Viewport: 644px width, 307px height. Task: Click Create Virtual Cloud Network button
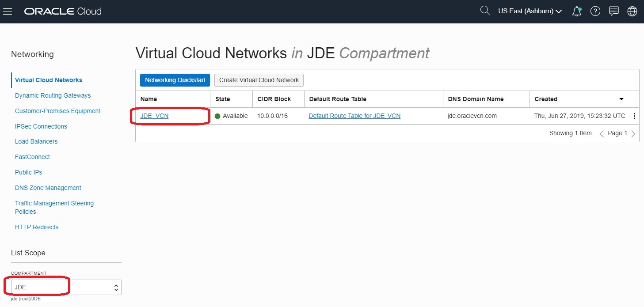pos(259,80)
